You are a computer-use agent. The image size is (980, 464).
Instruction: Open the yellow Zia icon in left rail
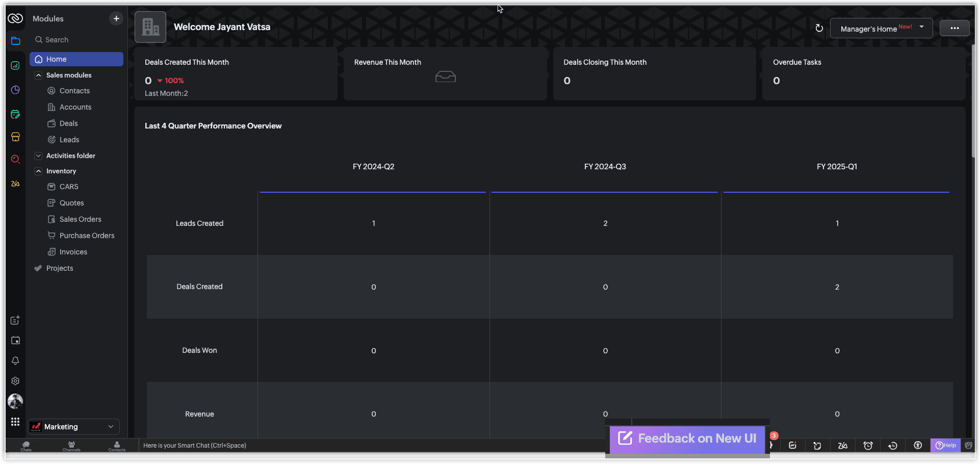tap(15, 184)
